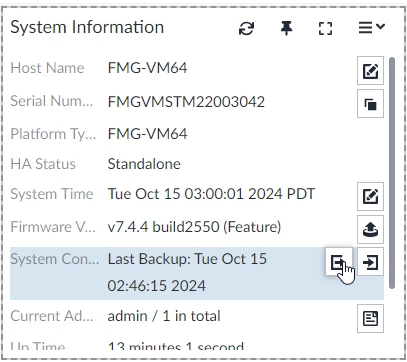This screenshot has height=362, width=407.
Task: Upgrade firmware with upload icon
Action: 370,229
